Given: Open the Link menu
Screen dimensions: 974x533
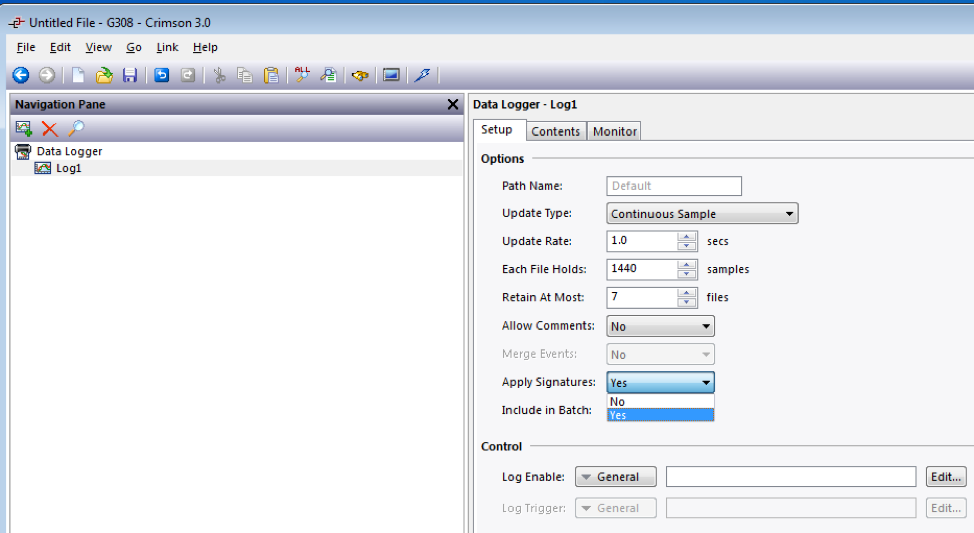Looking at the screenshot, I should coord(167,47).
